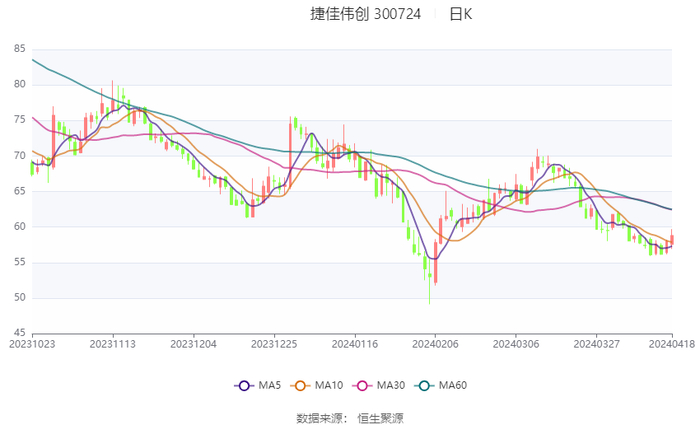Click the 85 price axis label
700x425 pixels.
click(x=19, y=48)
